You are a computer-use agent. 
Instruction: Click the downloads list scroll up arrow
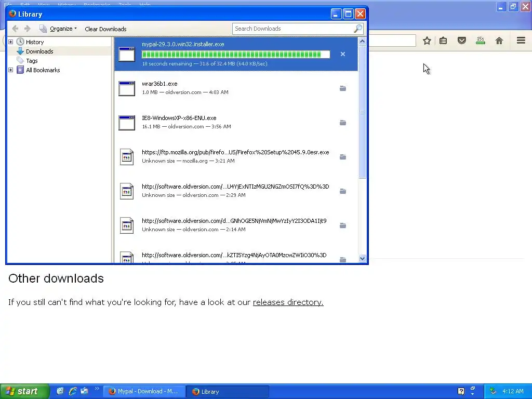tap(362, 42)
